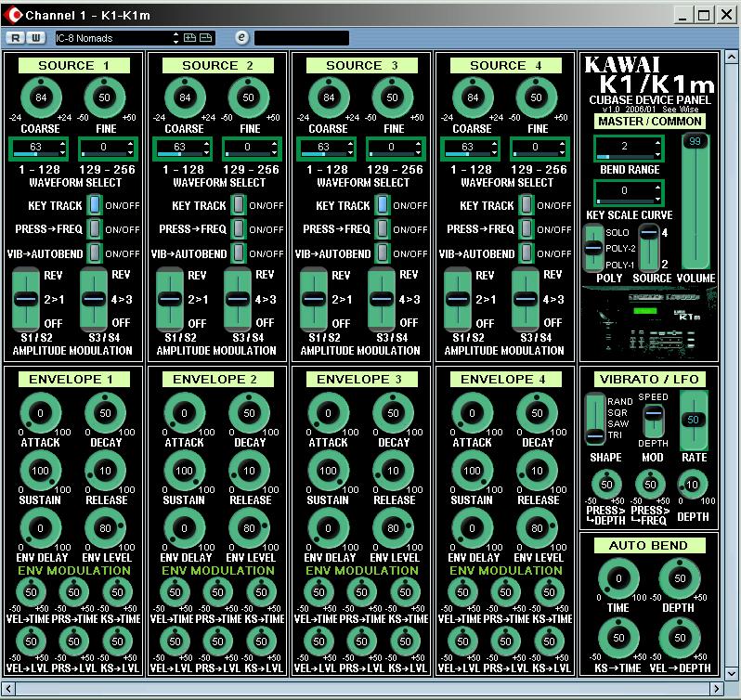The width and height of the screenshot is (741, 700).
Task: Click the Auto Bend KS→TIME knob
Action: (618, 638)
